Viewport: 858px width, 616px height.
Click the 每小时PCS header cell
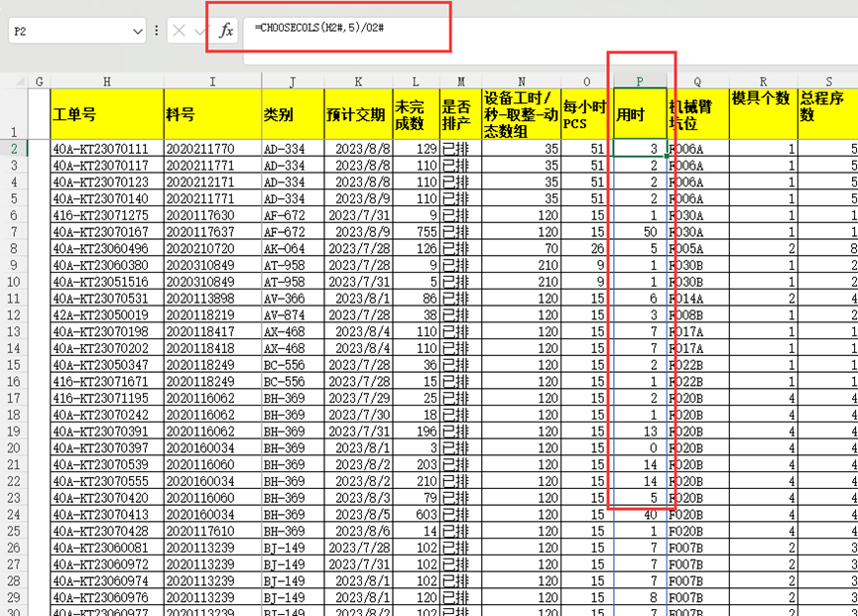(x=586, y=114)
